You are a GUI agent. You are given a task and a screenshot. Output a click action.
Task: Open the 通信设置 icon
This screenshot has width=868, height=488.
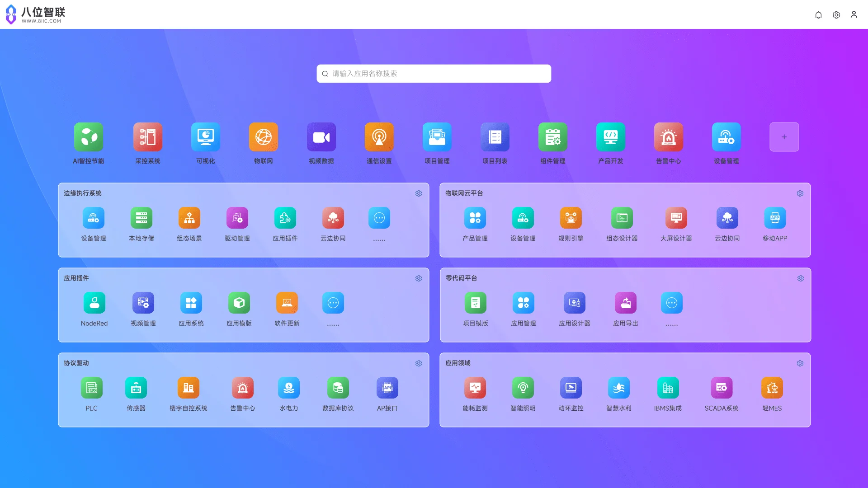click(379, 137)
